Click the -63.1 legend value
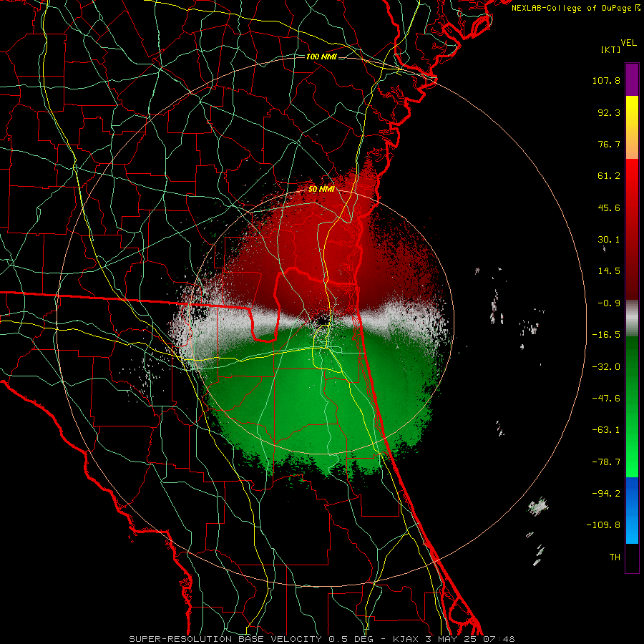 [x=606, y=430]
